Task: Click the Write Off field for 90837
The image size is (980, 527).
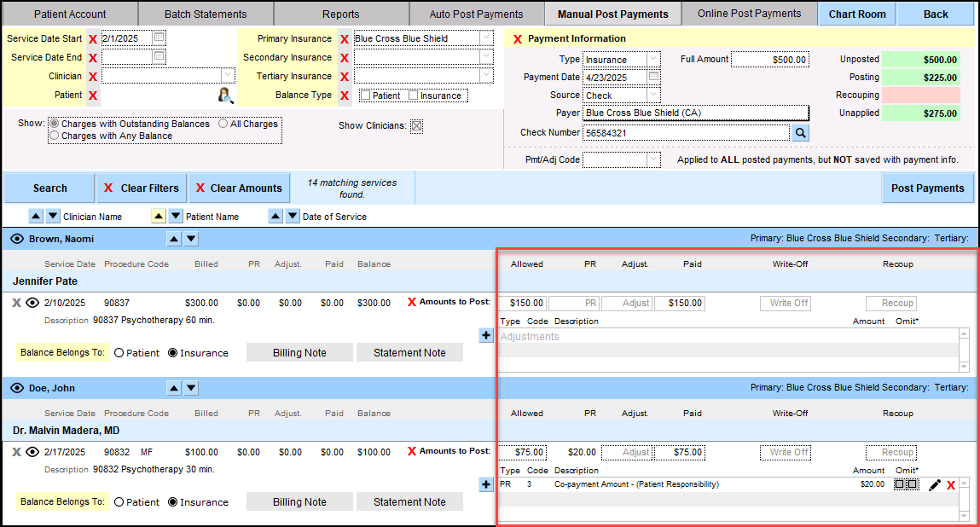Action: (x=785, y=303)
